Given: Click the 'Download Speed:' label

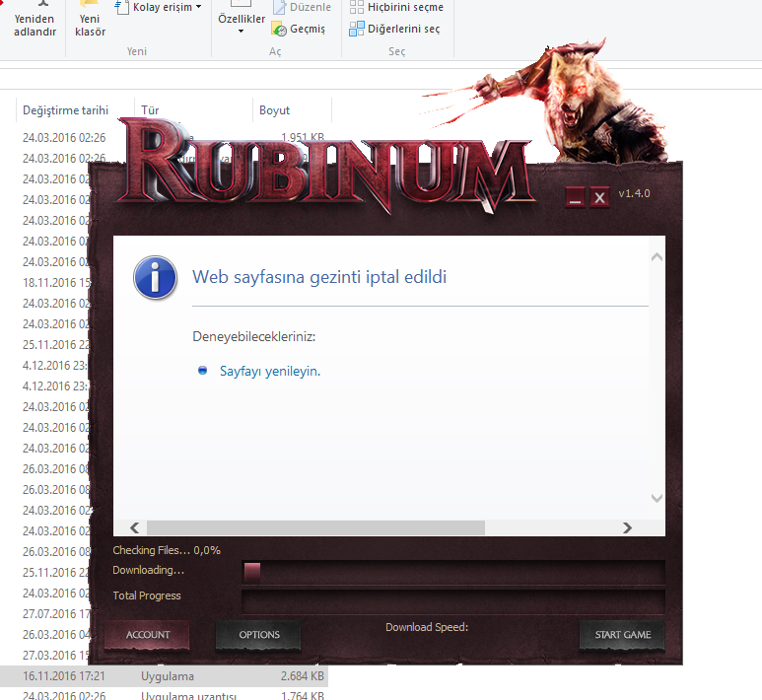Looking at the screenshot, I should coord(427,627).
